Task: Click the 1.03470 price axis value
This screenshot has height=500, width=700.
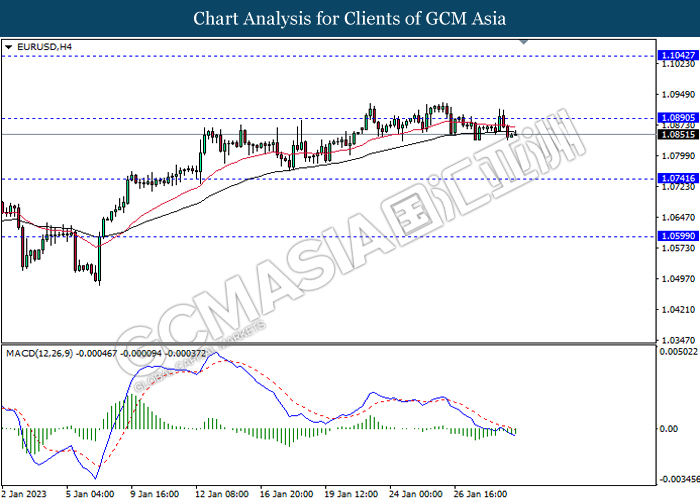Action: click(x=678, y=340)
